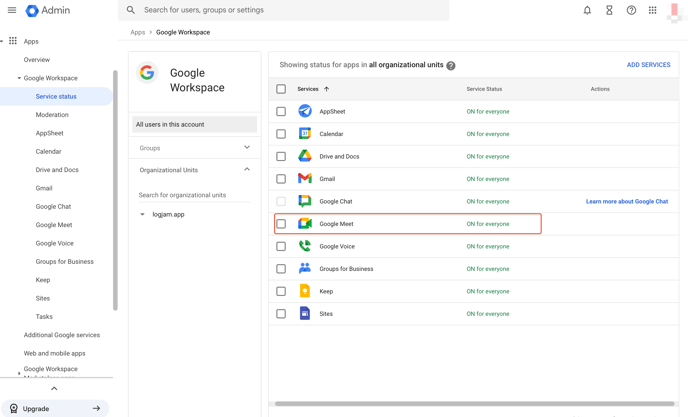
Task: Click the Service Status column header
Action: pos(484,89)
